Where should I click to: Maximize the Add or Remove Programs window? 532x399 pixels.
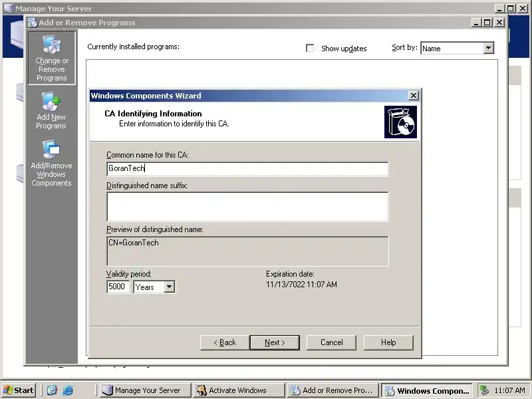[487, 23]
